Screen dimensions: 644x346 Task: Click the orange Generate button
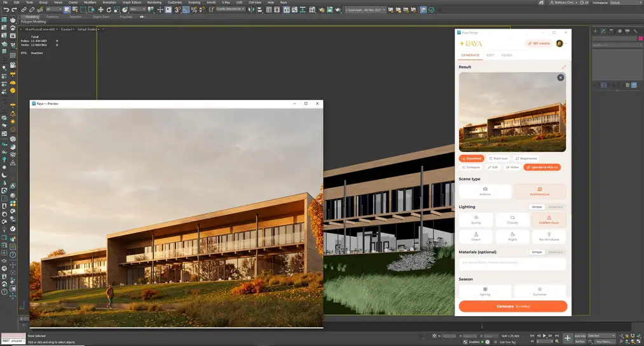pyautogui.click(x=513, y=306)
